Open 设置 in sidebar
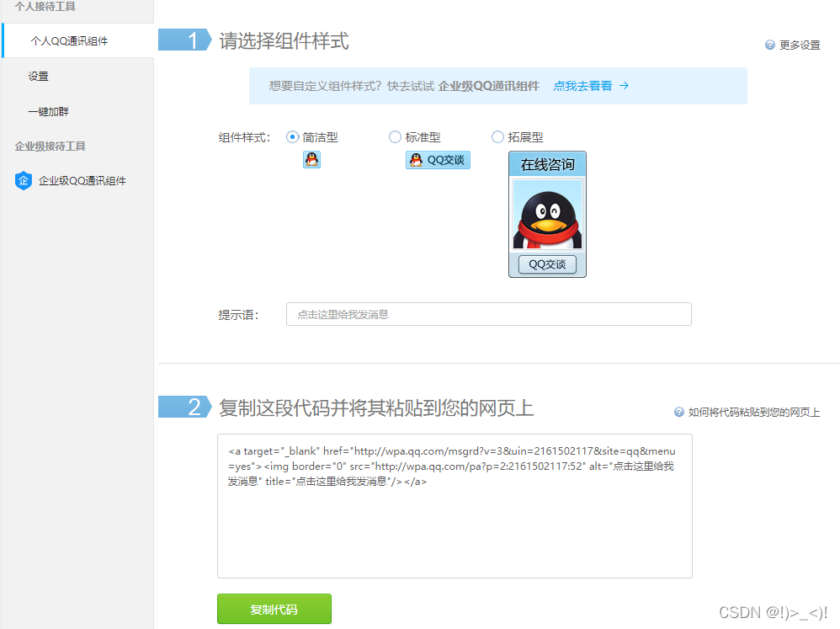This screenshot has height=629, width=840. 38,76
